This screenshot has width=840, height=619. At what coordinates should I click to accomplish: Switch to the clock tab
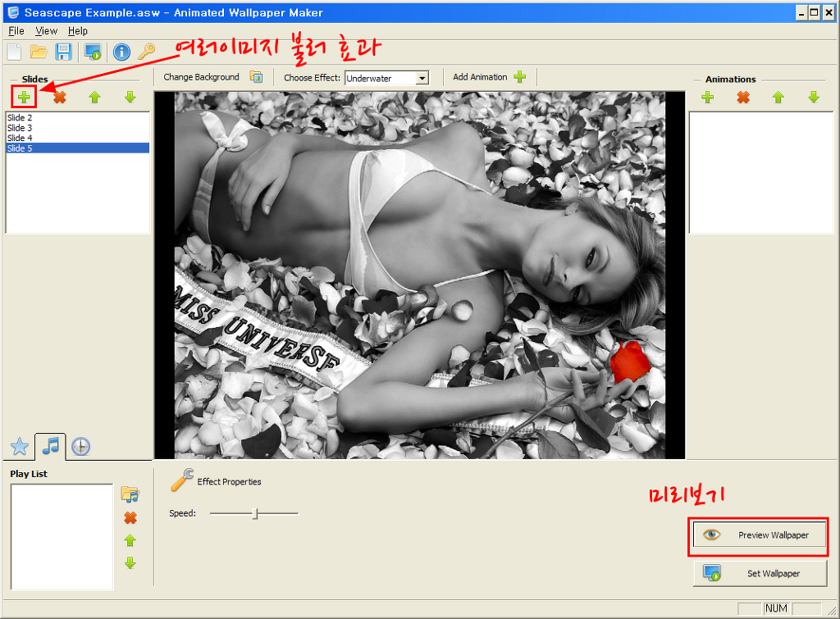(x=81, y=446)
